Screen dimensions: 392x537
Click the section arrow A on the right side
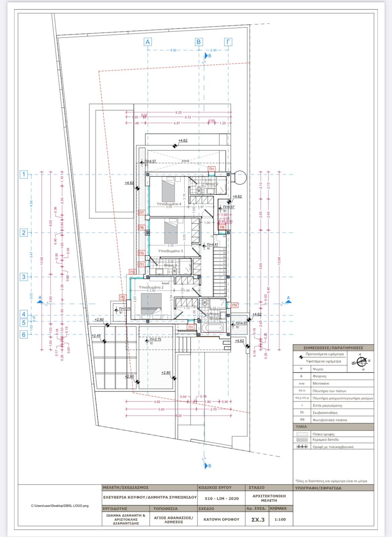[288, 300]
